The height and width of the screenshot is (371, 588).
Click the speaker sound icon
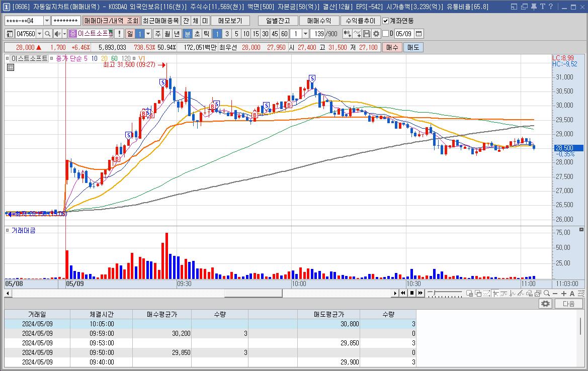coord(57,34)
